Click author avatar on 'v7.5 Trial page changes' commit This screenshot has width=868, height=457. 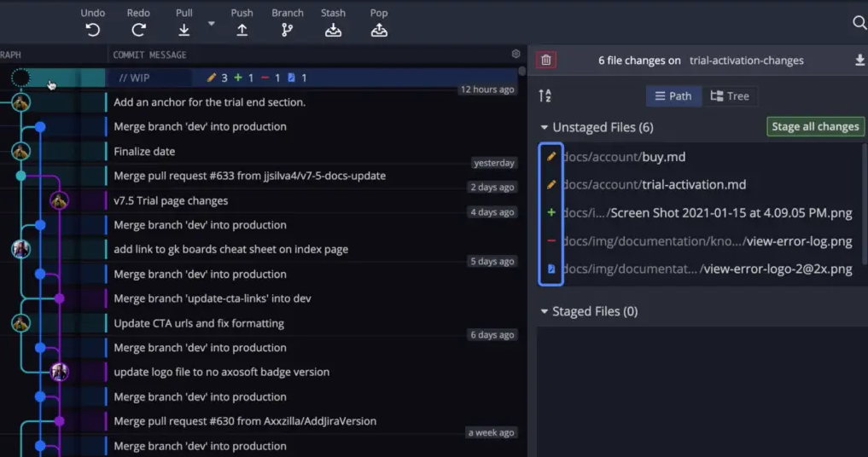point(59,201)
